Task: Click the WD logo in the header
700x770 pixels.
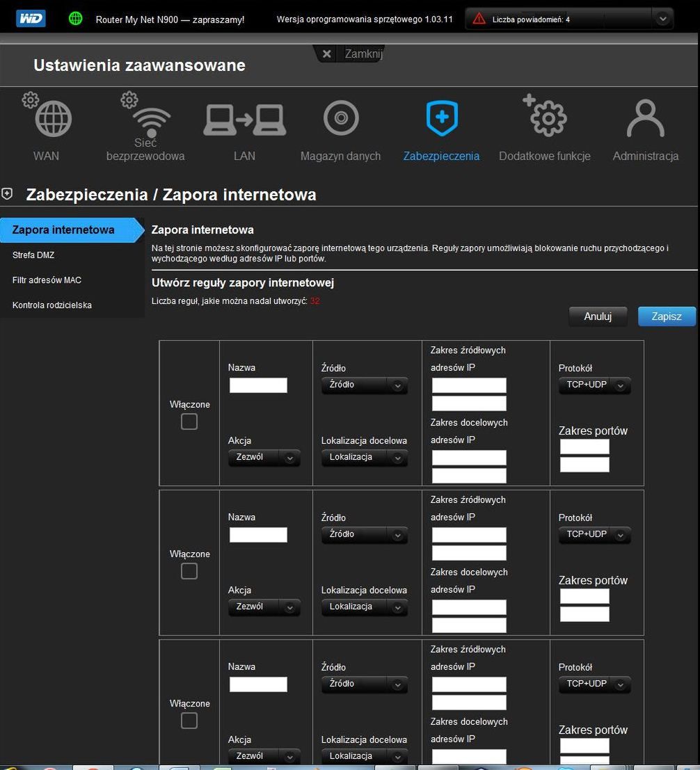Action: coord(31,19)
